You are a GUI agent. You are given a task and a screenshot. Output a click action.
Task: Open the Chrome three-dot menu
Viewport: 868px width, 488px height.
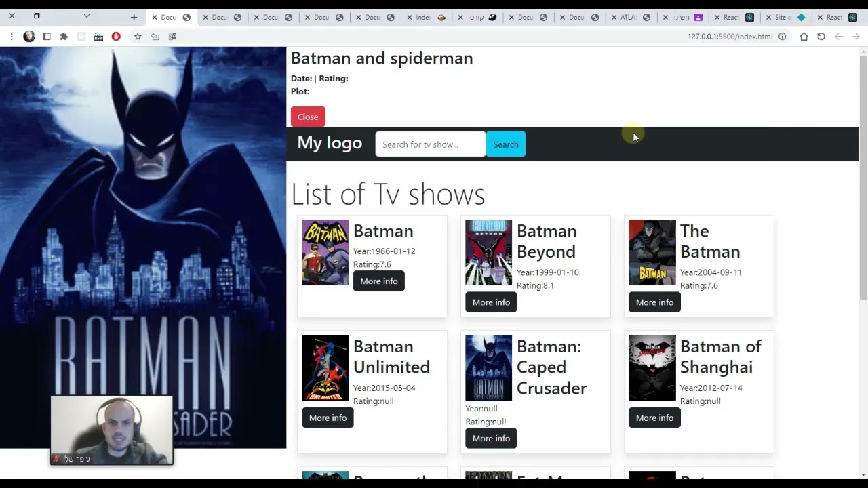12,37
